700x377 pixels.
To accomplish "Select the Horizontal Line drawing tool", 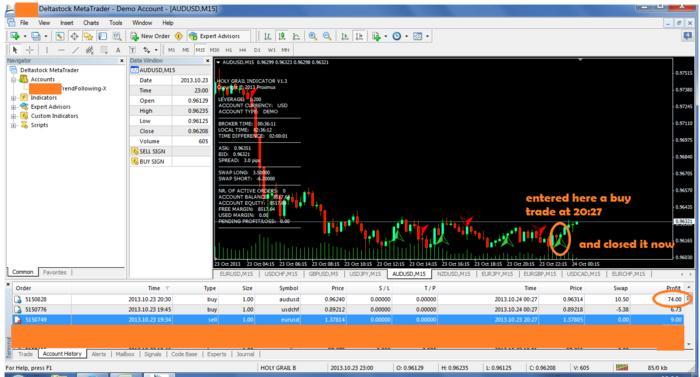I will [x=61, y=50].
